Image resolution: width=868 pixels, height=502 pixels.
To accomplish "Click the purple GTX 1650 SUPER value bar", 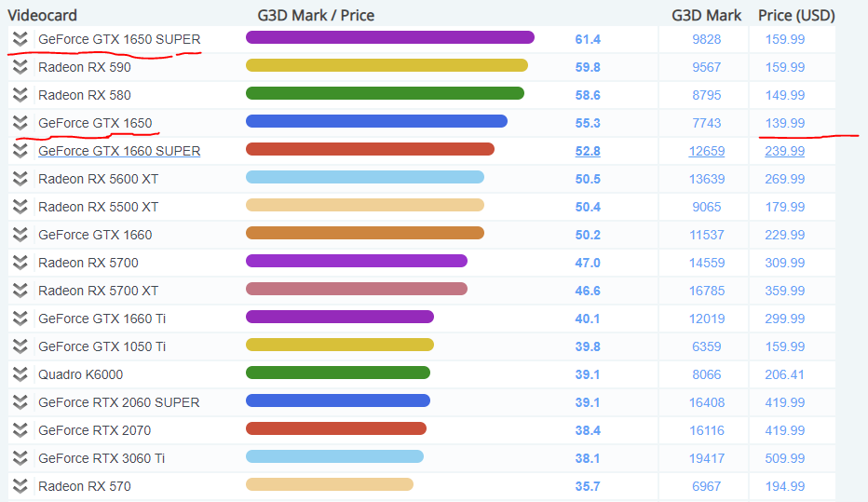I will [389, 37].
